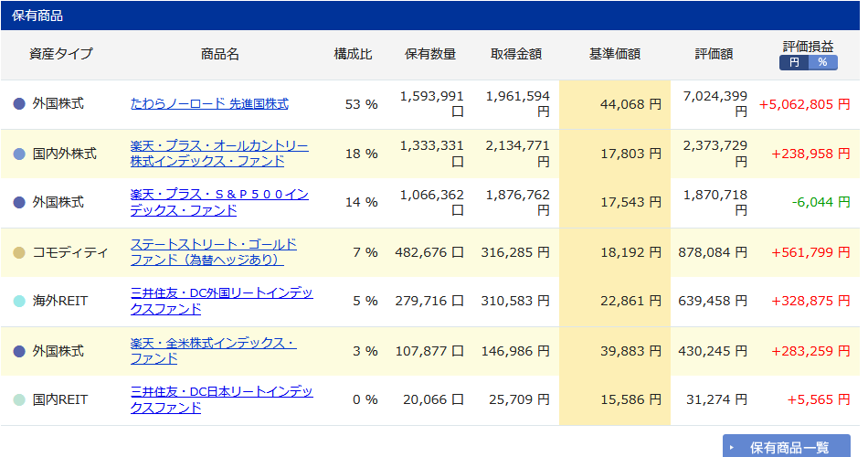This screenshot has height=457, width=868.
Task: Click the 保有商品 section title
Action: coord(37,16)
